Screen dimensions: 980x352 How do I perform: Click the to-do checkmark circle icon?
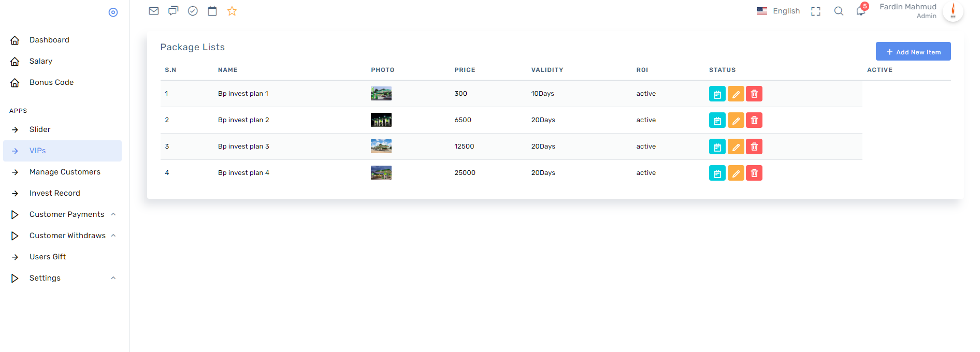[193, 11]
